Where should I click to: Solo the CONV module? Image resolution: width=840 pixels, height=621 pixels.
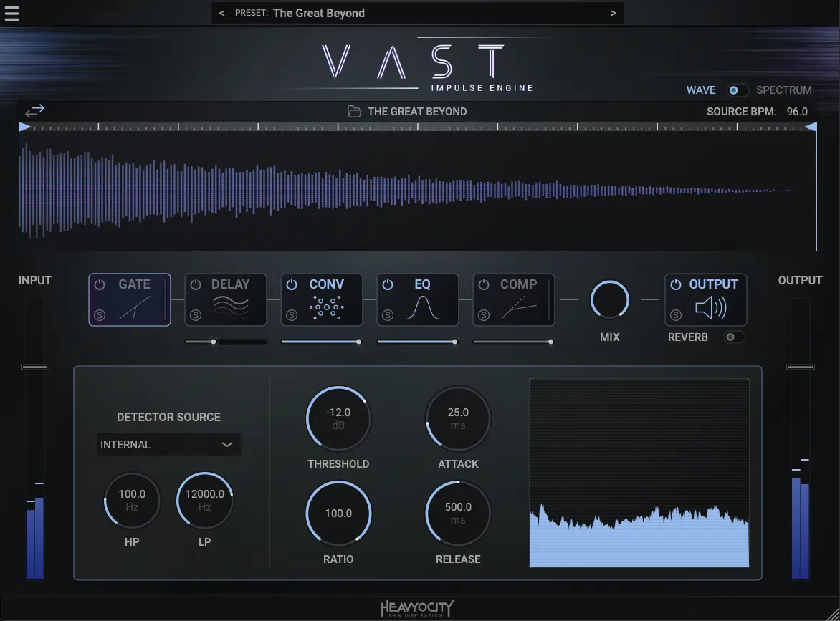tap(292, 315)
